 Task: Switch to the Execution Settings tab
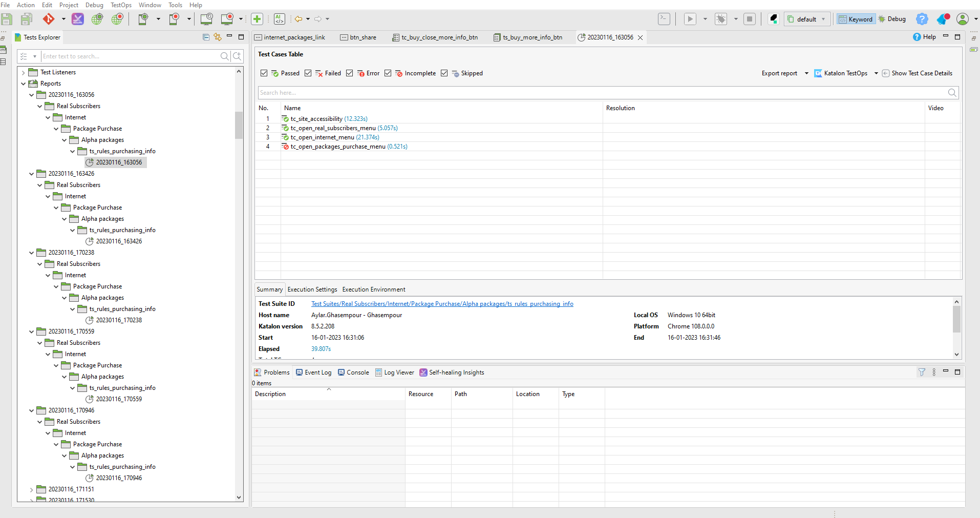312,289
